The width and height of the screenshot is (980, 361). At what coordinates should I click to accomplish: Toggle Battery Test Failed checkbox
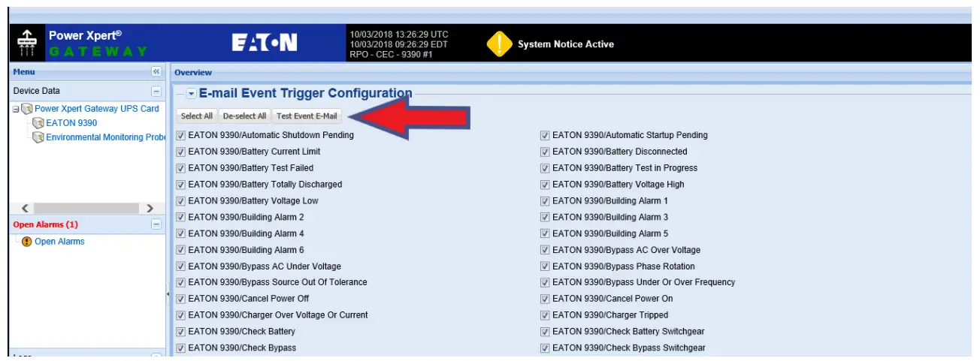[x=180, y=168]
